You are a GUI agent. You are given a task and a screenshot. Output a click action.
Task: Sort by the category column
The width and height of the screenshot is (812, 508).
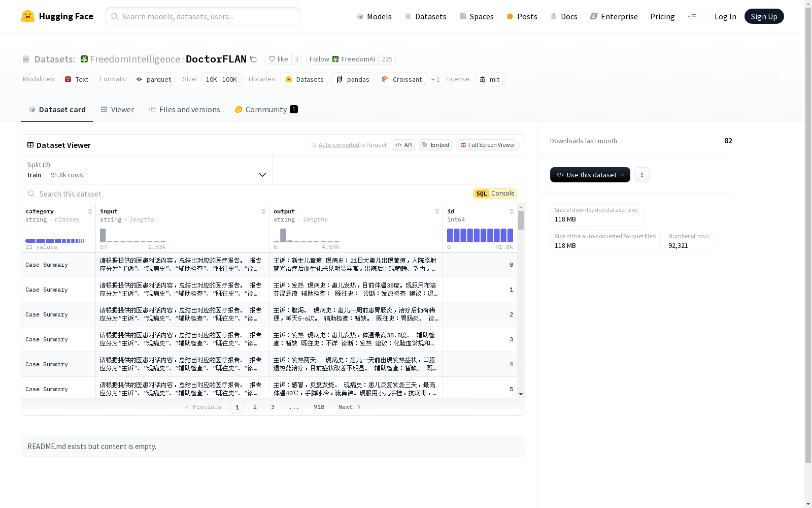pos(90,211)
